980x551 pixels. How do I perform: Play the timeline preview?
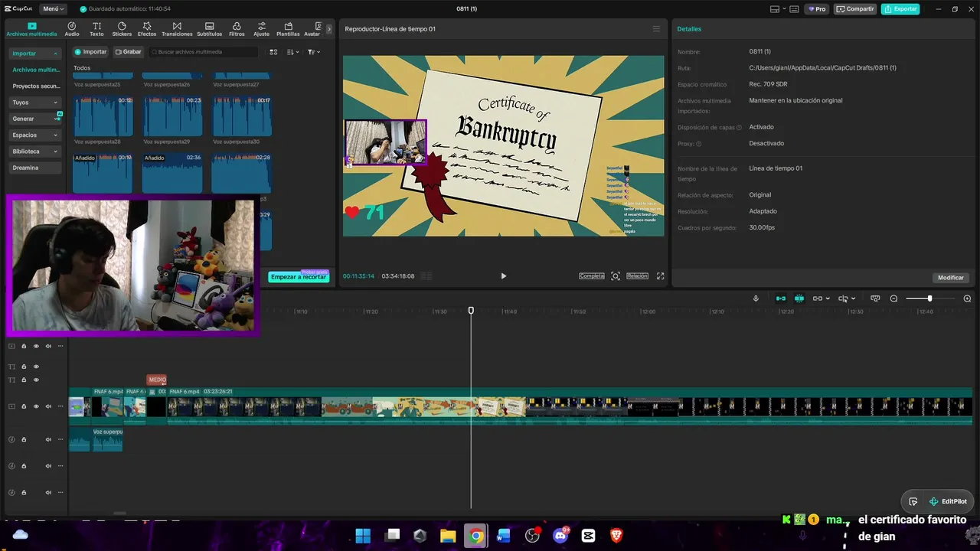pyautogui.click(x=503, y=276)
